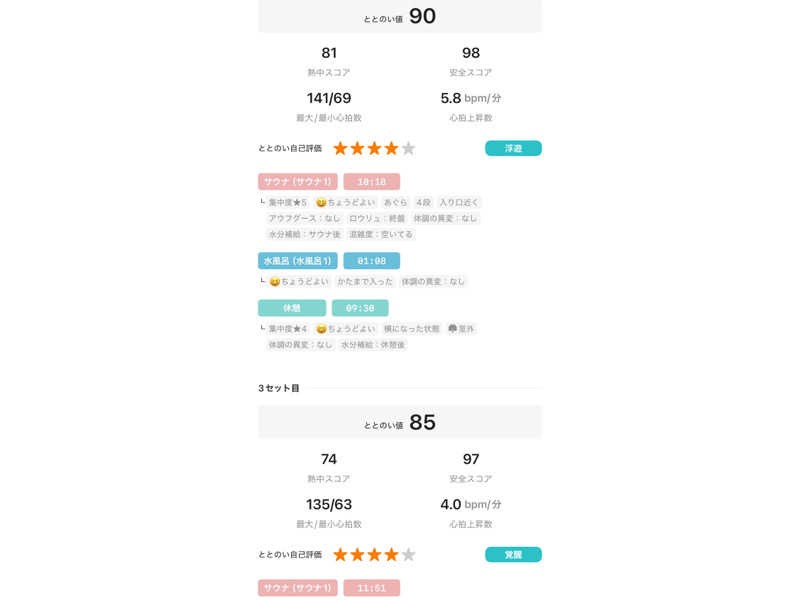
Task: Click the smiley emoji beside 集中度★5 tag
Action: coord(321,202)
